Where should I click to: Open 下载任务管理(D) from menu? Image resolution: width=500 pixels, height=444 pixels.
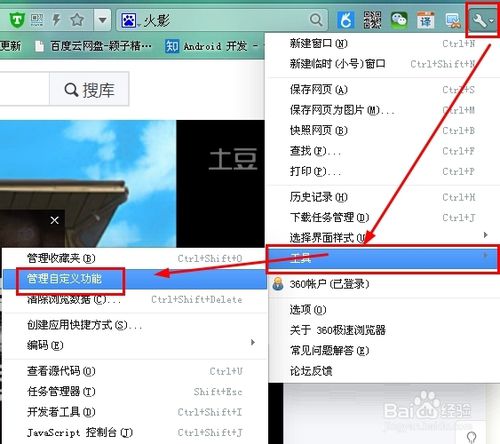(382, 217)
